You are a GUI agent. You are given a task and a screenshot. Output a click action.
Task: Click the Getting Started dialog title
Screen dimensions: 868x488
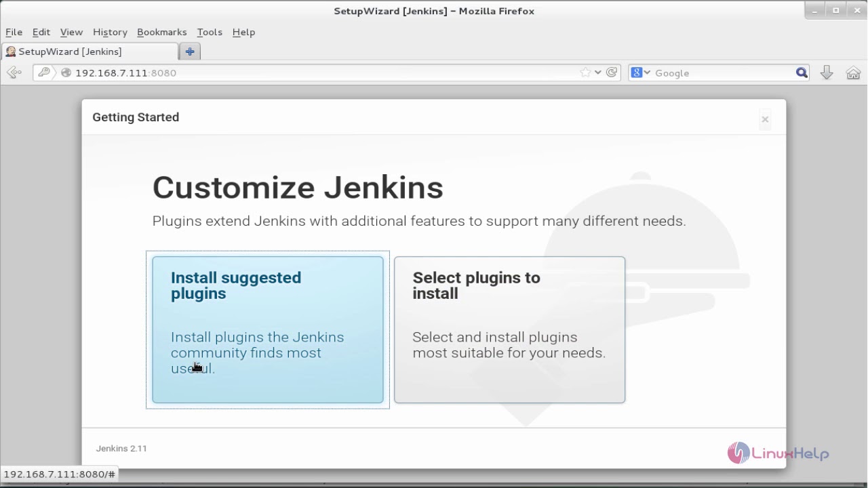136,117
